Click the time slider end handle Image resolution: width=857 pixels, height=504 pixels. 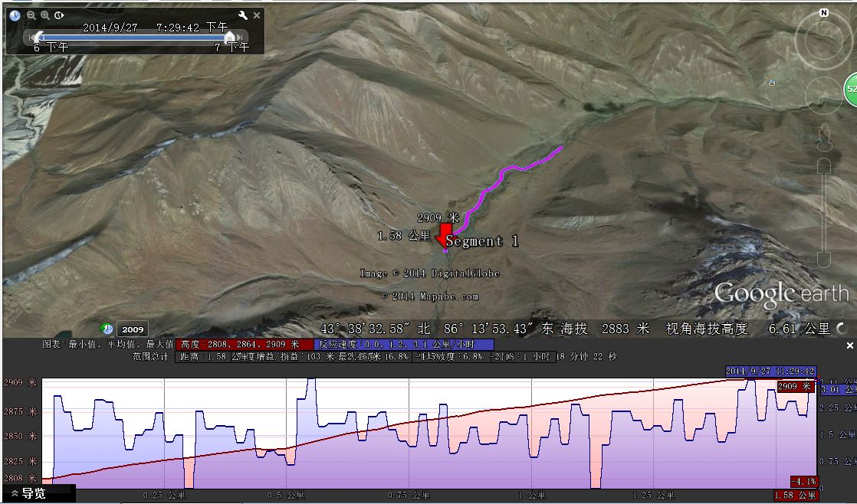(230, 37)
